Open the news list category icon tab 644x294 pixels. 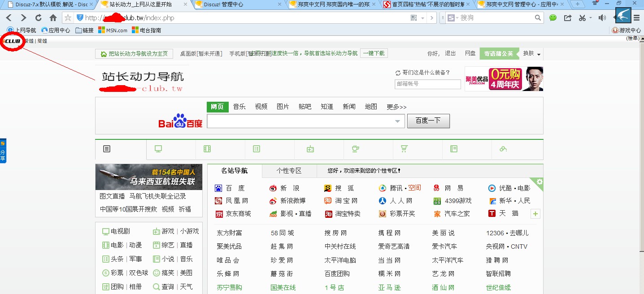[107, 149]
